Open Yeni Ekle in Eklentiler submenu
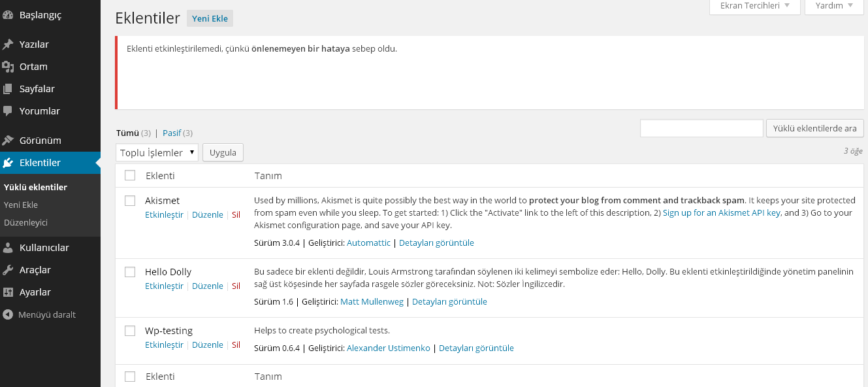The height and width of the screenshot is (387, 868). (21, 205)
